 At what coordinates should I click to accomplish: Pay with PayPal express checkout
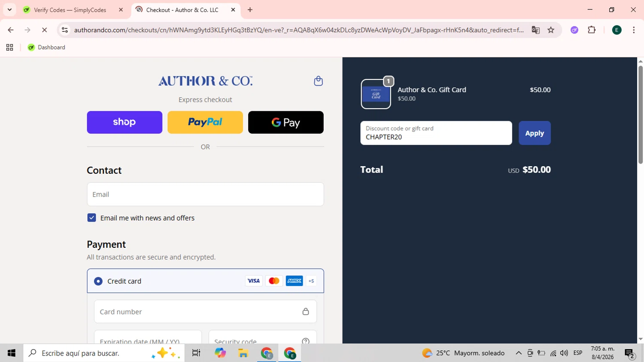pyautogui.click(x=205, y=122)
